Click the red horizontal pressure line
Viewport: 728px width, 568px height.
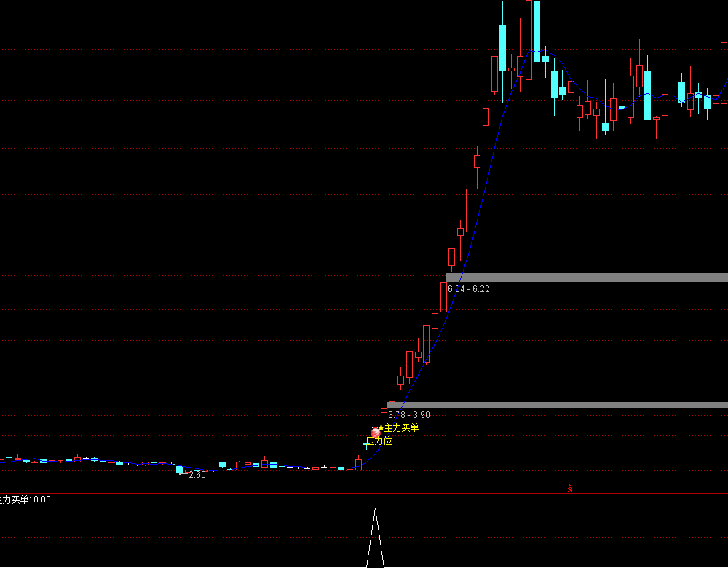click(510, 443)
